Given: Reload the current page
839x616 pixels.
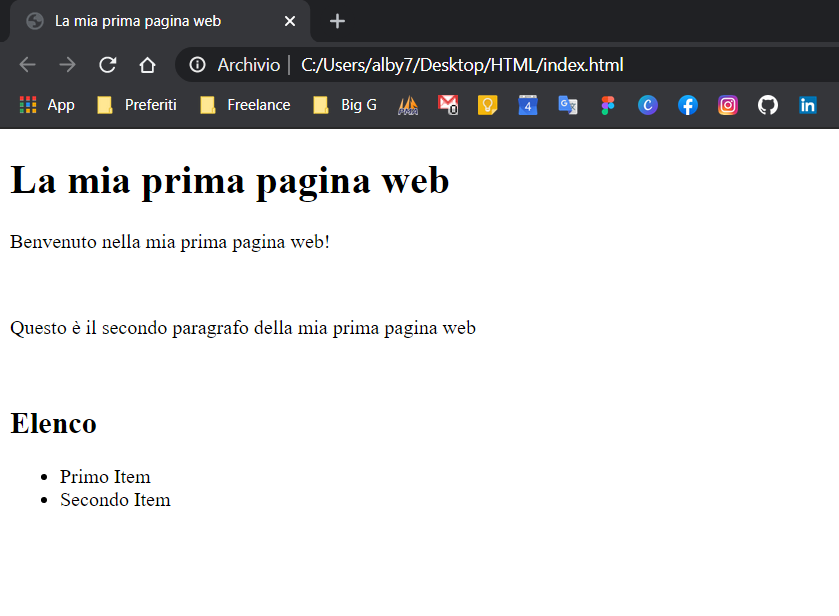Looking at the screenshot, I should pyautogui.click(x=107, y=65).
